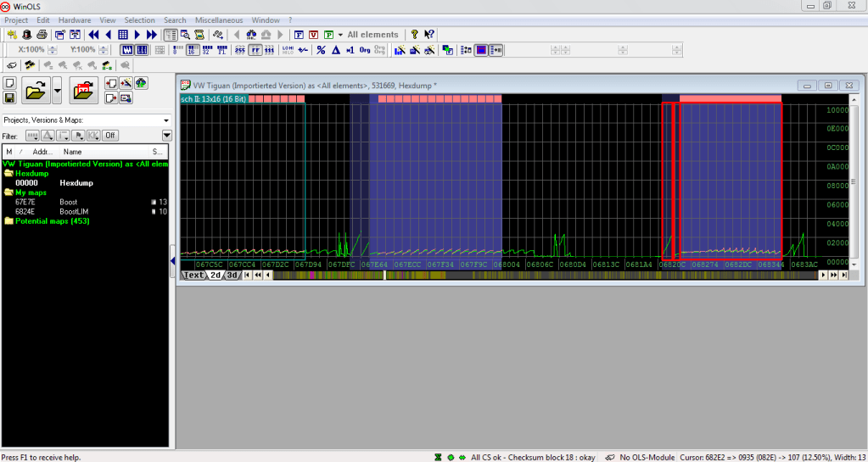Viewport: 868px width, 462px height.
Task: Toggle 16 bit data width mode
Action: coord(192,50)
